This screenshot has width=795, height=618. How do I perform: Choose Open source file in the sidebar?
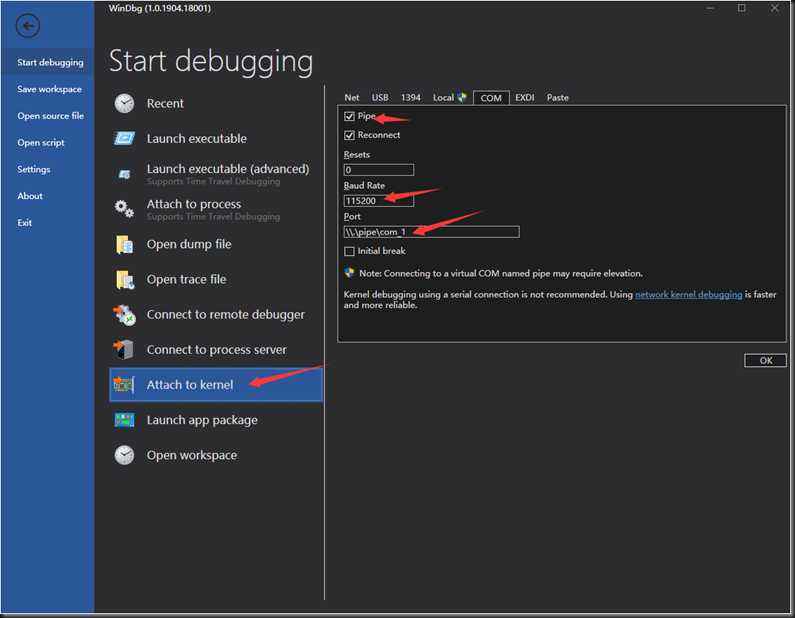(x=51, y=116)
